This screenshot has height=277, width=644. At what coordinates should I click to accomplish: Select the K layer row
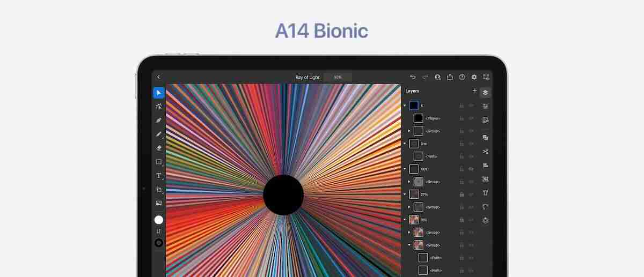(440, 106)
